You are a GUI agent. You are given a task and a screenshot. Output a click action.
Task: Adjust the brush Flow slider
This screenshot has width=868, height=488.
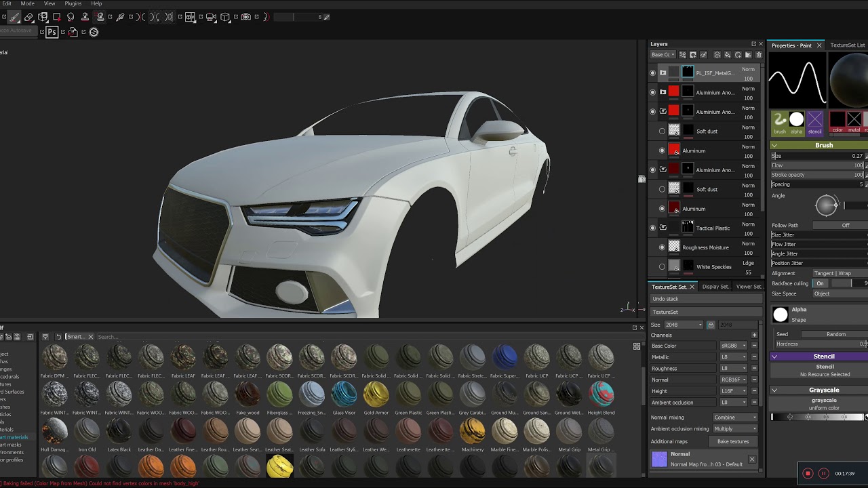click(x=819, y=165)
